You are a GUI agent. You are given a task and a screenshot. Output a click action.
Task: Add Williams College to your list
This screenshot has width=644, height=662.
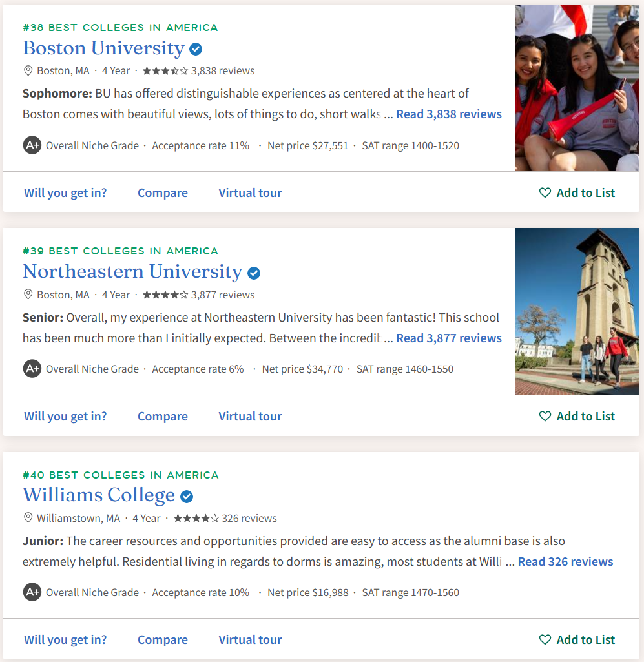coord(577,639)
